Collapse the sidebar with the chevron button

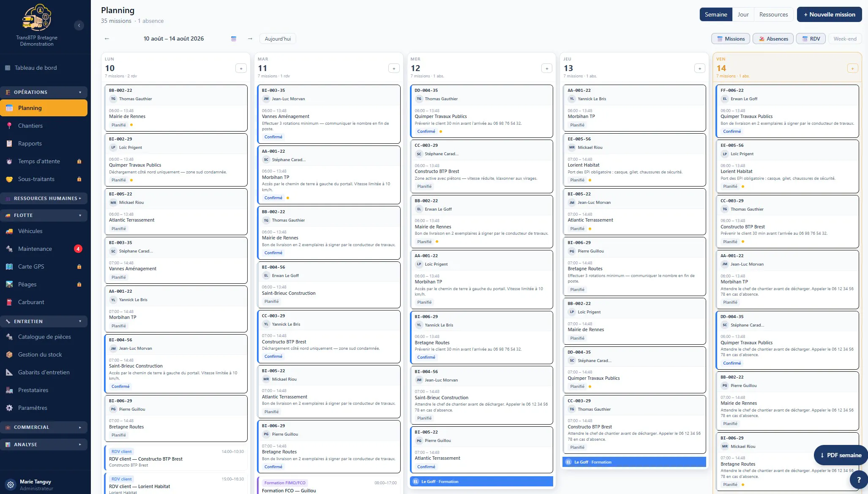[x=79, y=25]
